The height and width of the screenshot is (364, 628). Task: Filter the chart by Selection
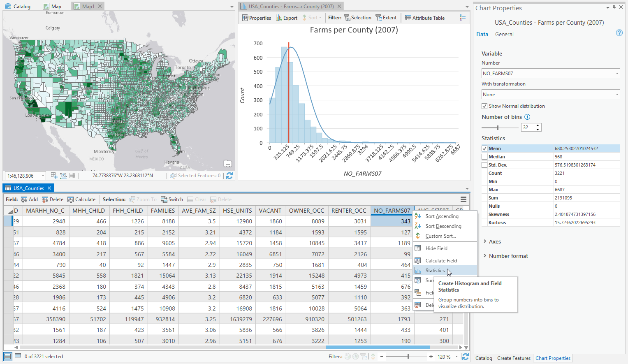[x=357, y=18]
